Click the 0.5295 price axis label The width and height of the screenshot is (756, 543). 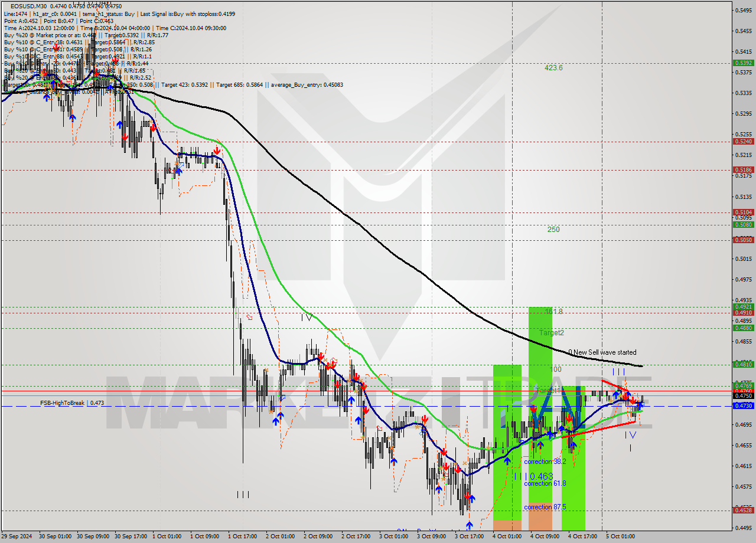coord(743,113)
